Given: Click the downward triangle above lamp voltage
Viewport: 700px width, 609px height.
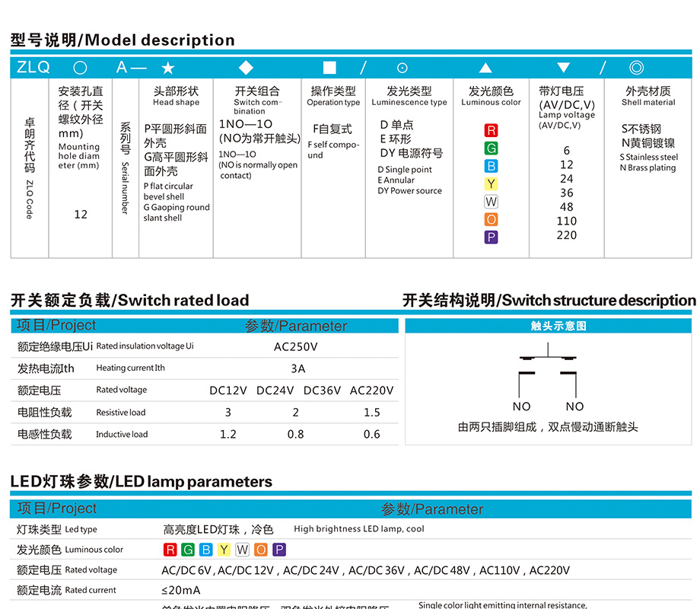Looking at the screenshot, I should (x=563, y=68).
